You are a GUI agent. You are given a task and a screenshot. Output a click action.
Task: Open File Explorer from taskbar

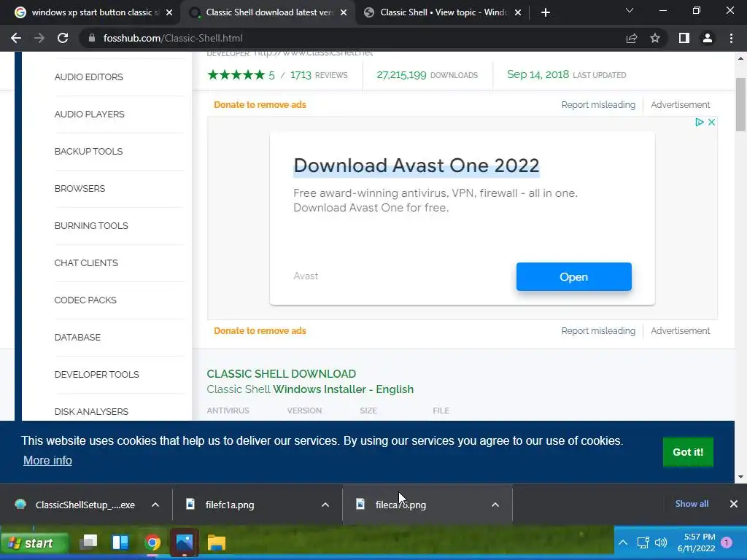[216, 542]
